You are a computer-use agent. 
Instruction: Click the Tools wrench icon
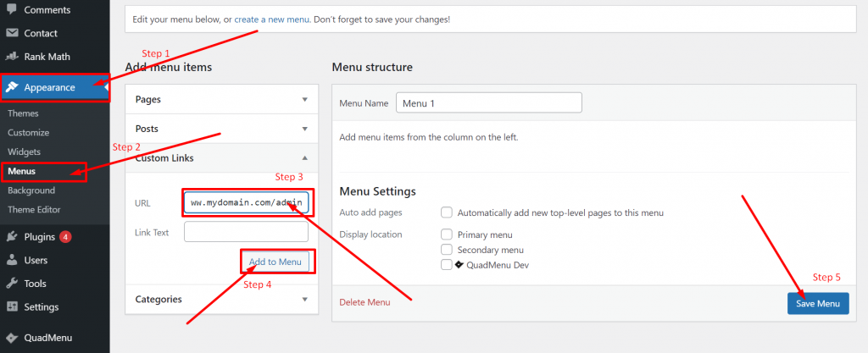(x=12, y=284)
